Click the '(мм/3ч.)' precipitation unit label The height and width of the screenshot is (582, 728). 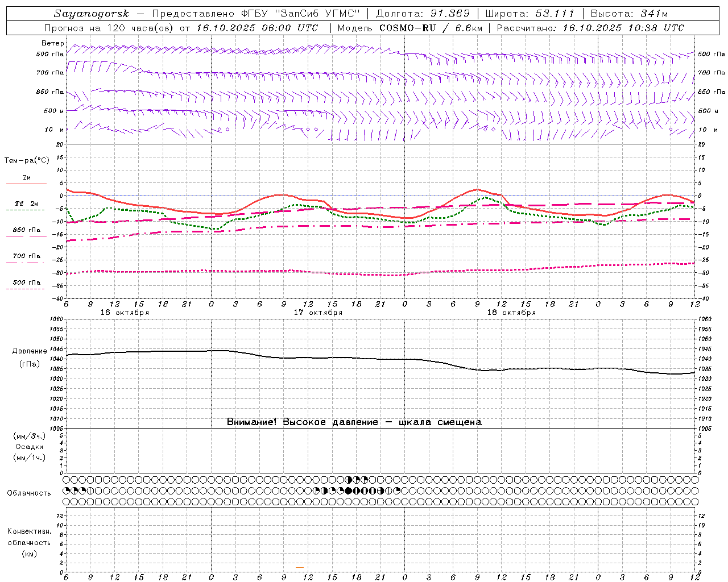30,436
